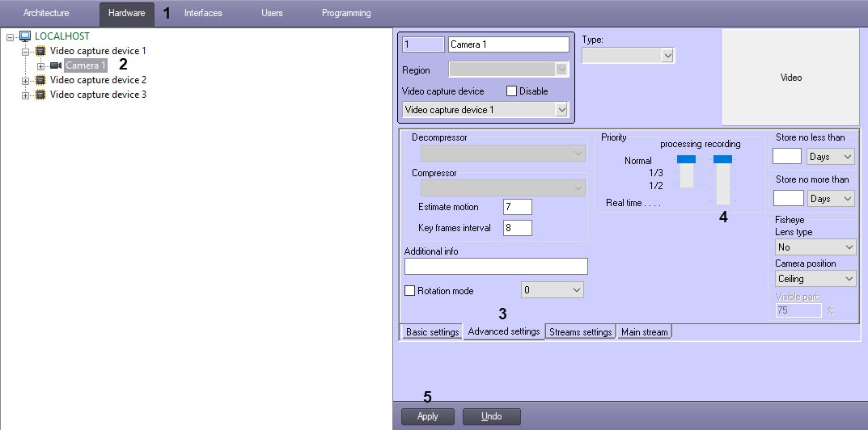Open the Video capture device 1 dropdown
The image size is (868, 430).
pos(485,110)
